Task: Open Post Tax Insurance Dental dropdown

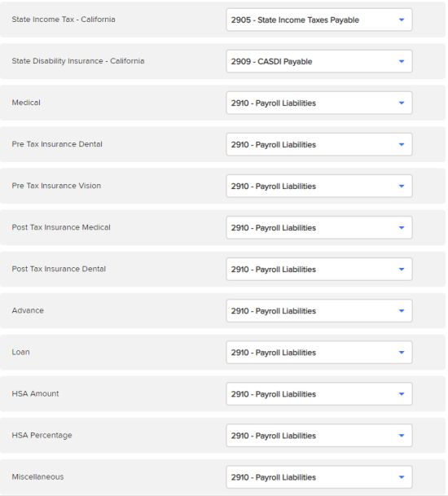Action: click(319, 270)
